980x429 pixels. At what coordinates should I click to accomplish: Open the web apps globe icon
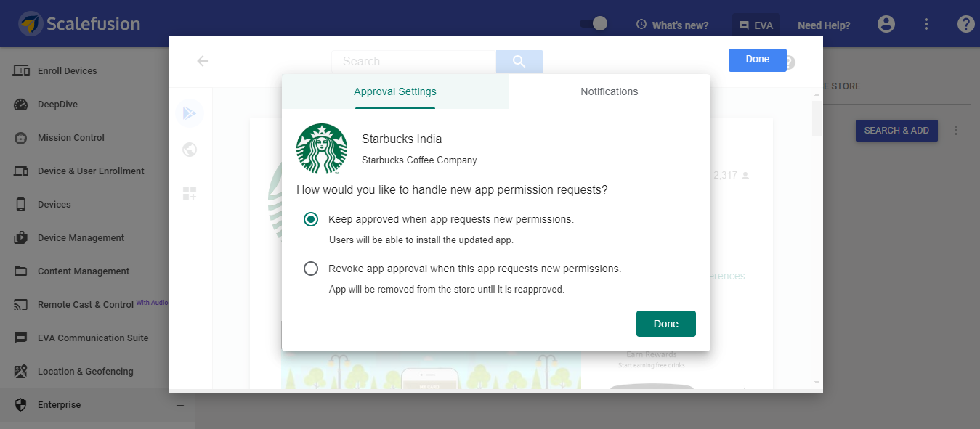(x=190, y=150)
